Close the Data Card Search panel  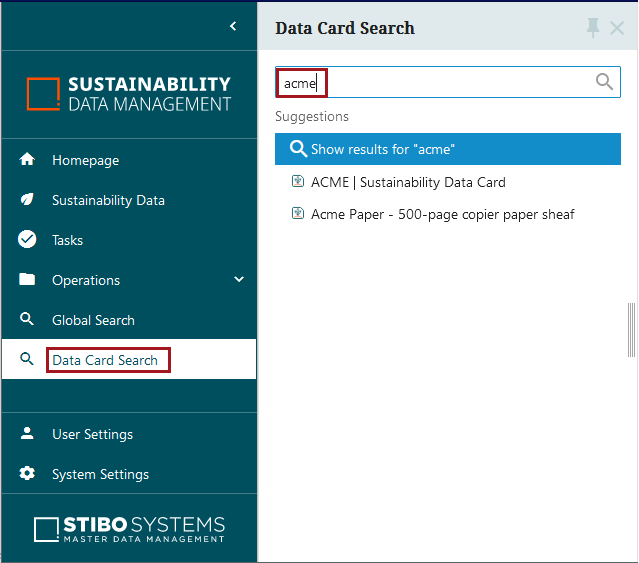[617, 28]
